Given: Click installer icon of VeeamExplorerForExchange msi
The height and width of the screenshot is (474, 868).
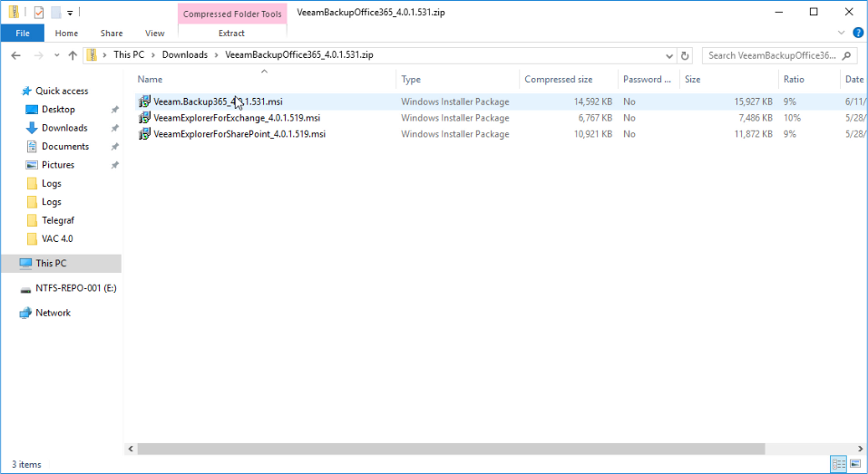Looking at the screenshot, I should tap(144, 118).
